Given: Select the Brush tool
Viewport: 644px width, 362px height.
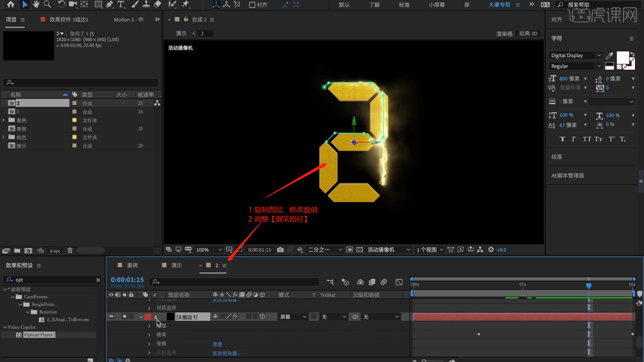Looking at the screenshot, I should [135, 4].
